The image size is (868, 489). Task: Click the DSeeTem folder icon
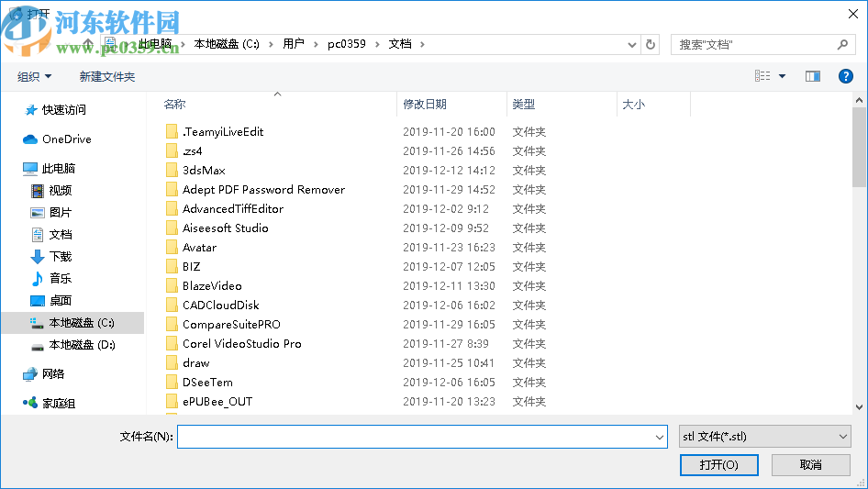click(172, 383)
